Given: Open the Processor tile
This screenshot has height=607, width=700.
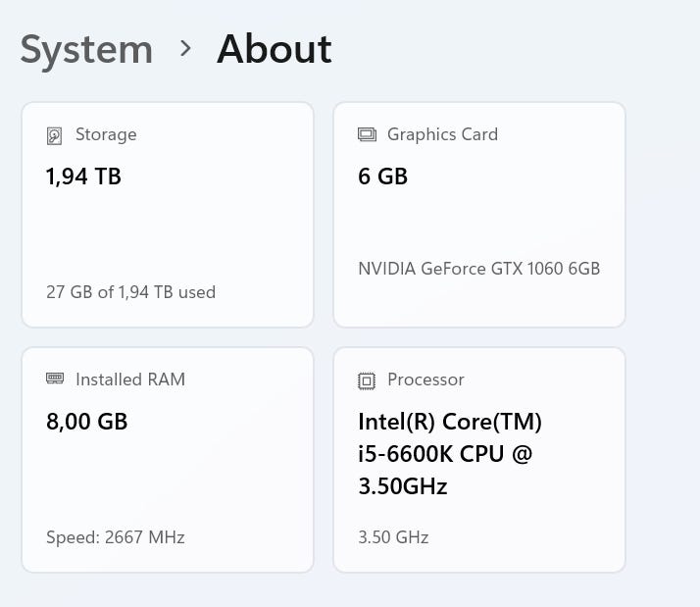Looking at the screenshot, I should (479, 460).
